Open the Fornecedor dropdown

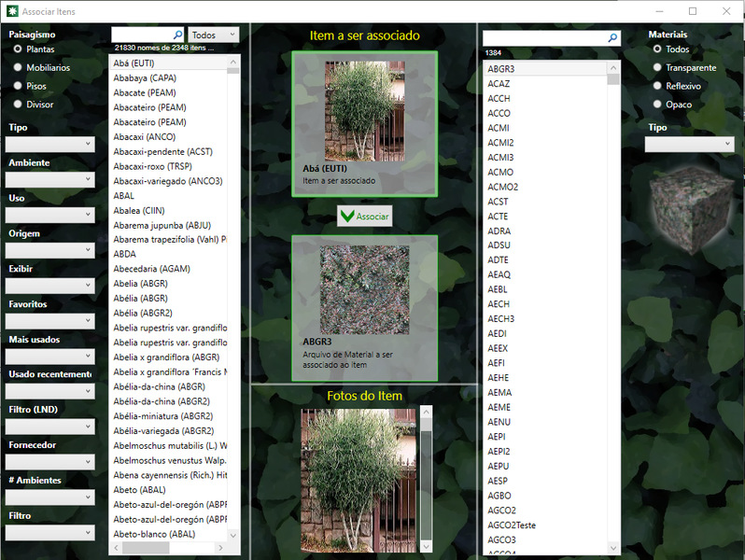coord(50,462)
